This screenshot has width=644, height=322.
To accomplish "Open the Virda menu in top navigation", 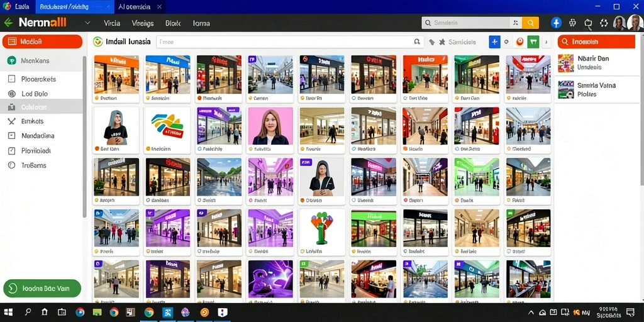I will coord(112,23).
